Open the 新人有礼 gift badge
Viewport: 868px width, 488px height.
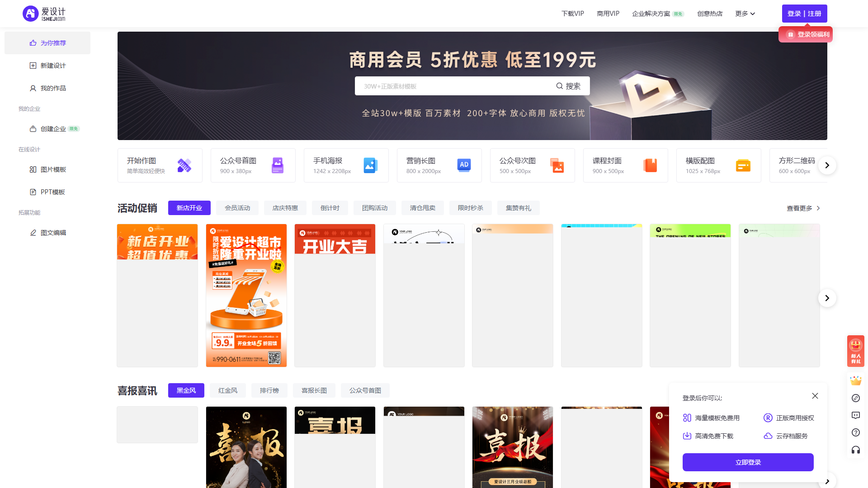pos(856,351)
